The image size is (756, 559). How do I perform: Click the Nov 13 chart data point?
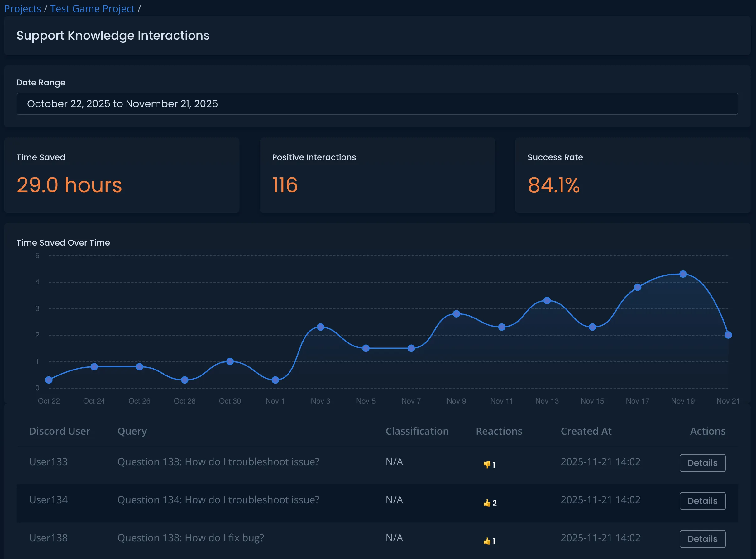coord(547,300)
